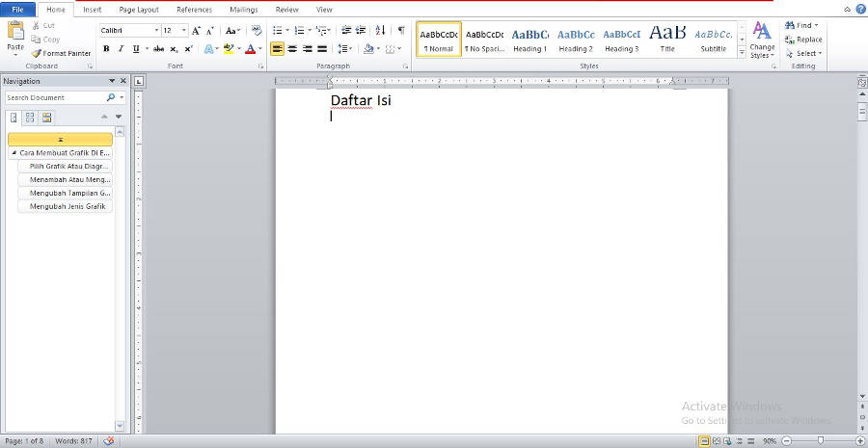Image resolution: width=868 pixels, height=448 pixels.
Task: Apply bullet list formatting
Action: pos(277,31)
